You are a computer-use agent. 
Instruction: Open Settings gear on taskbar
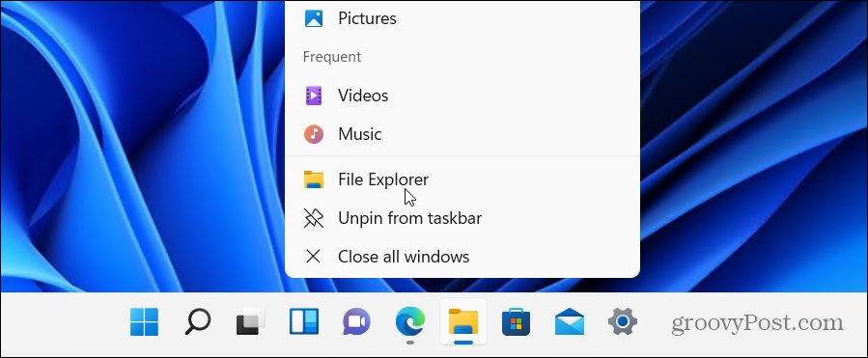[623, 321]
